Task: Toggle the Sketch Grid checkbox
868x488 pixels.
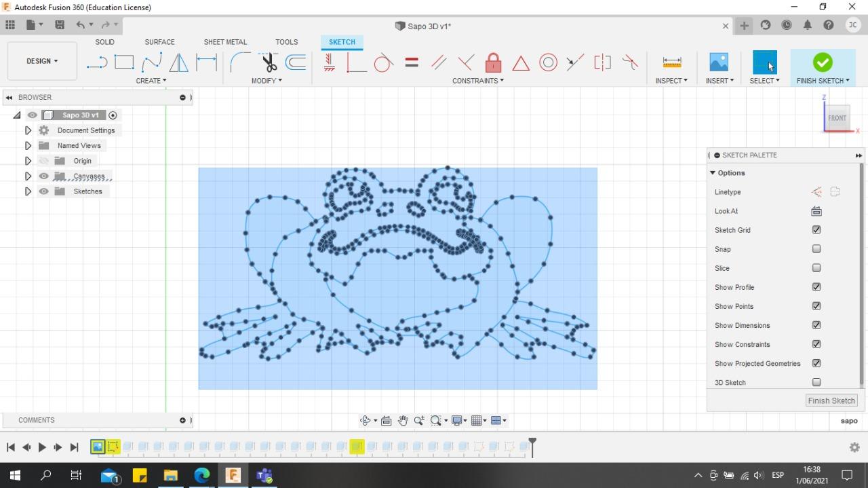Action: pos(816,230)
